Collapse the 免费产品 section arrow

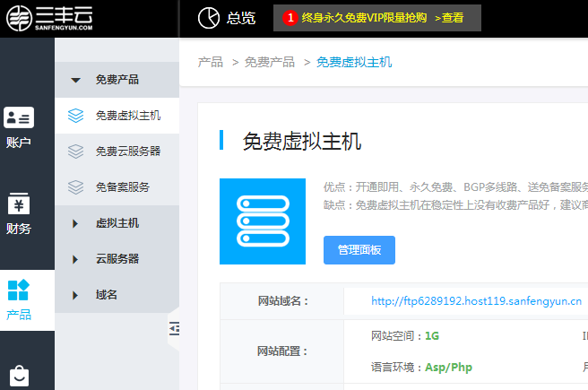point(75,80)
